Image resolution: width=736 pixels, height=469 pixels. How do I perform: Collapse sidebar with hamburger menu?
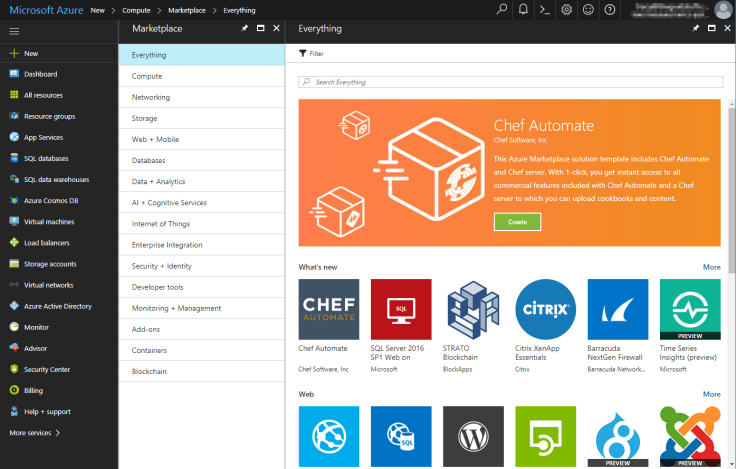(x=14, y=31)
